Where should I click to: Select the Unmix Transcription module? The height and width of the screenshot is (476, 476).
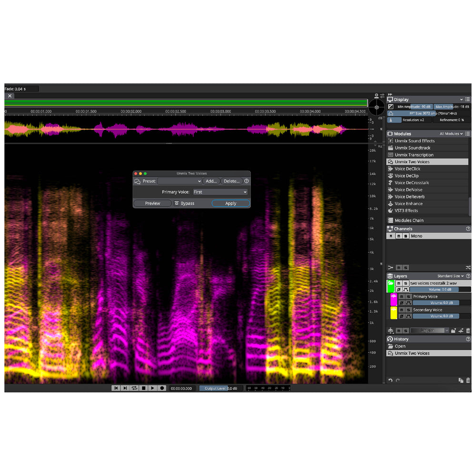point(427,155)
